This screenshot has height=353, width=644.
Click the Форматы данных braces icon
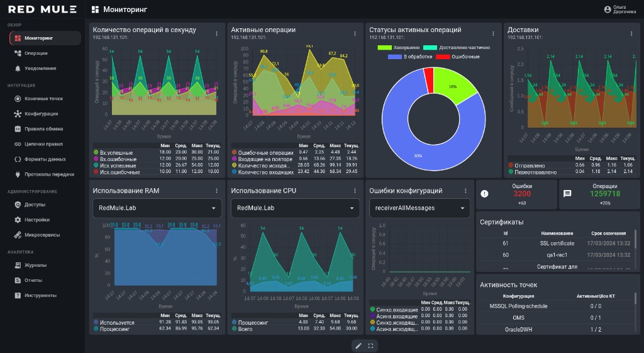coord(18,159)
